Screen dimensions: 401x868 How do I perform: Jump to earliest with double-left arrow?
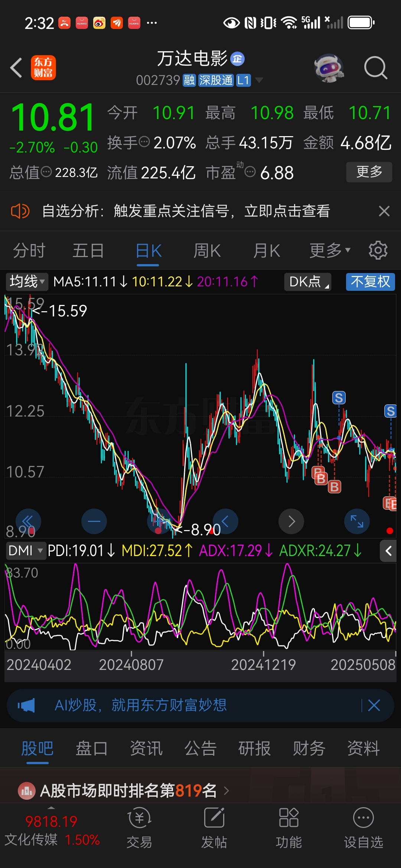click(28, 521)
